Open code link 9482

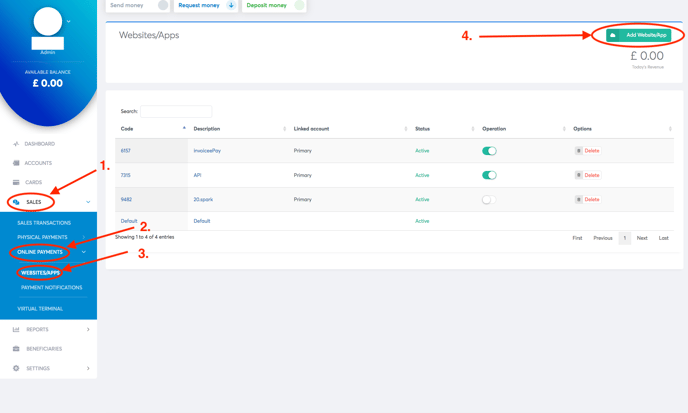coord(126,199)
